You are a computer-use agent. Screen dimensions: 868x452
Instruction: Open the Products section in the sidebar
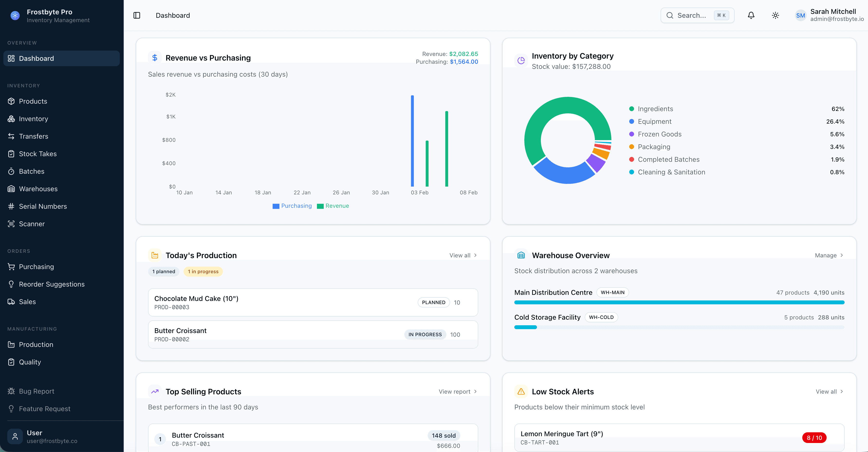point(33,101)
